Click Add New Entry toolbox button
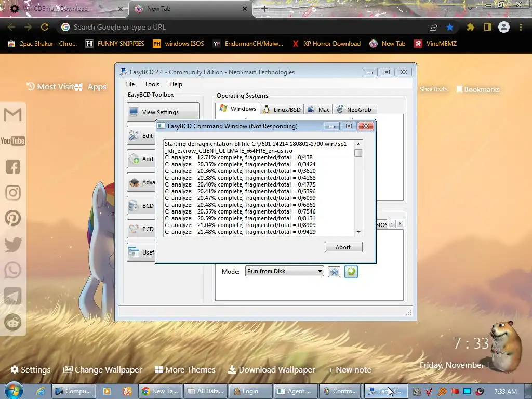532x399 pixels. (x=141, y=159)
